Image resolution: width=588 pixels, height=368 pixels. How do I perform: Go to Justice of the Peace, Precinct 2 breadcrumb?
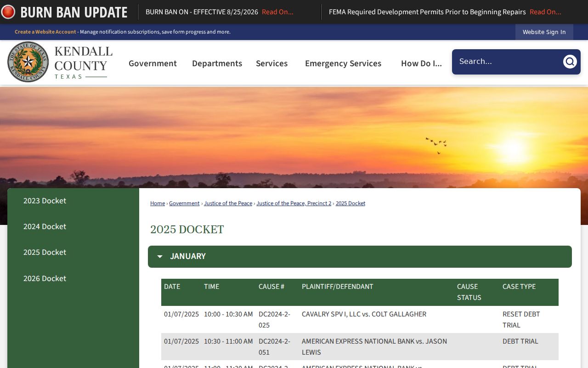pyautogui.click(x=294, y=203)
